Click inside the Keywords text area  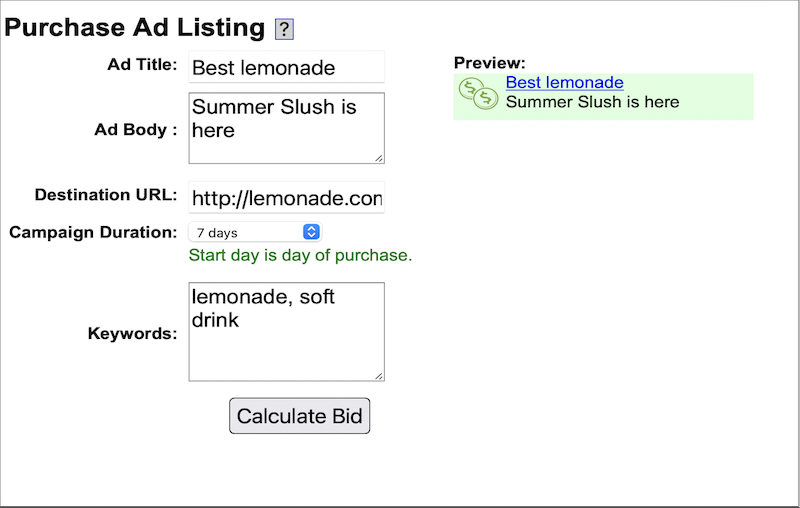(x=286, y=332)
